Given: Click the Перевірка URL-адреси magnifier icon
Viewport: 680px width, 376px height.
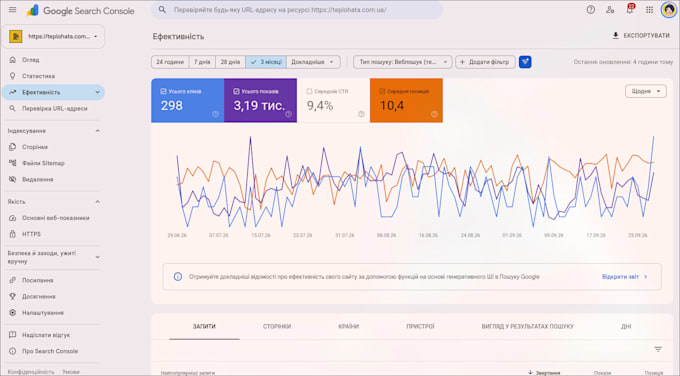Looking at the screenshot, I should 13,108.
